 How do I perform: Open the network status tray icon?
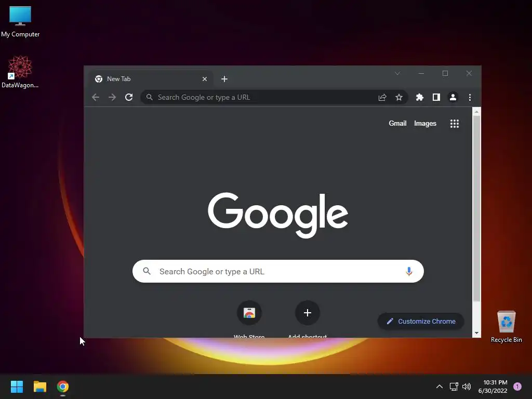pos(454,387)
